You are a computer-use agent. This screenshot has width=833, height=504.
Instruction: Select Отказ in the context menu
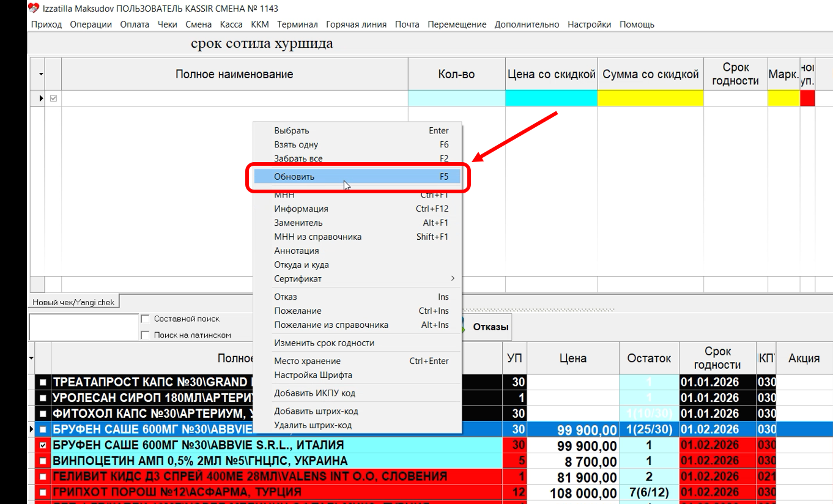[x=357, y=297]
